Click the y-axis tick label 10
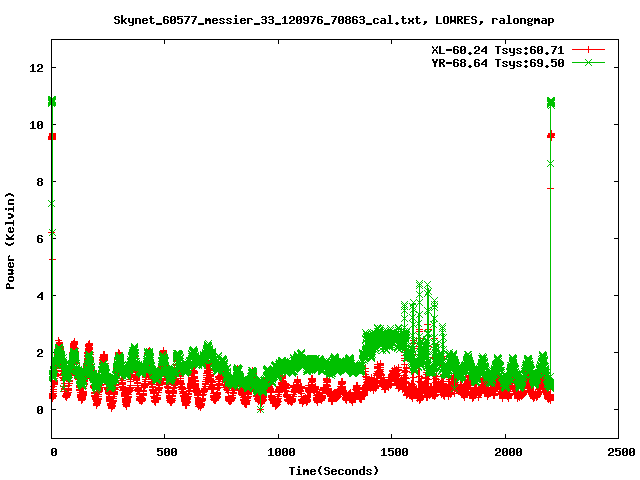Image resolution: width=640 pixels, height=480 pixels. point(36,125)
